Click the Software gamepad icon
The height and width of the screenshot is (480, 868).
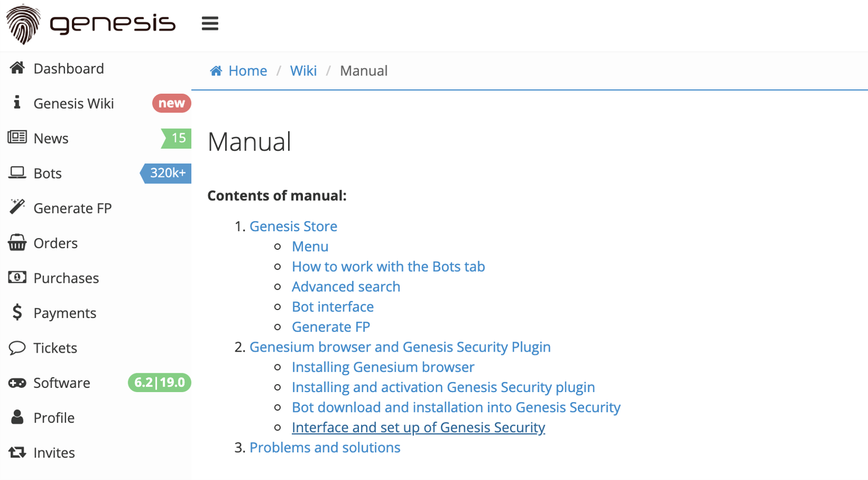point(17,383)
